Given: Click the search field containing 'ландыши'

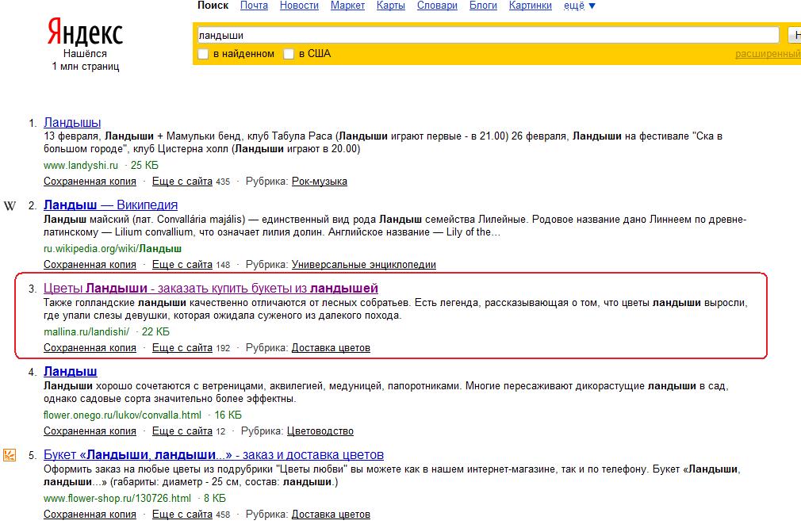Looking at the screenshot, I should pos(488,35).
